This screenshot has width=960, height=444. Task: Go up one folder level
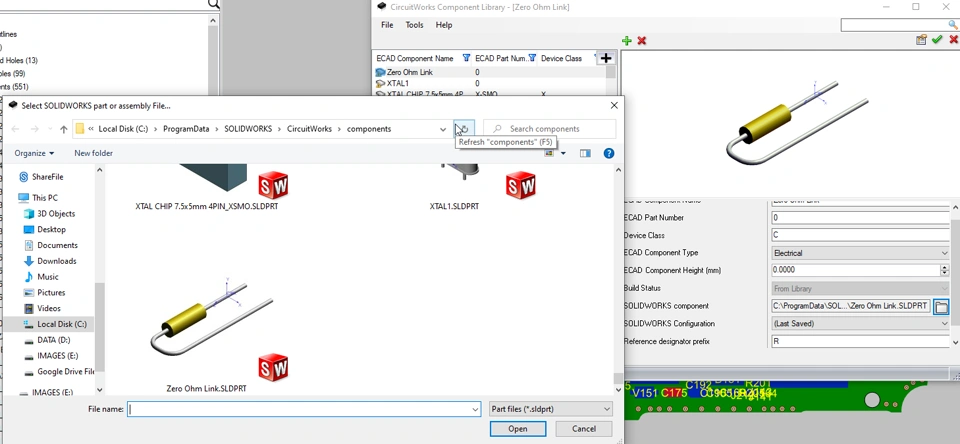64,129
